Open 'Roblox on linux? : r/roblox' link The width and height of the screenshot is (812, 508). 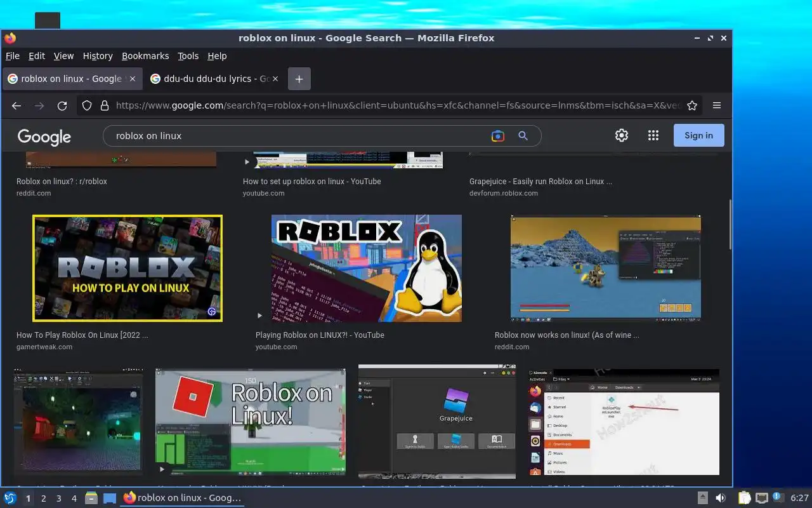[x=62, y=181]
